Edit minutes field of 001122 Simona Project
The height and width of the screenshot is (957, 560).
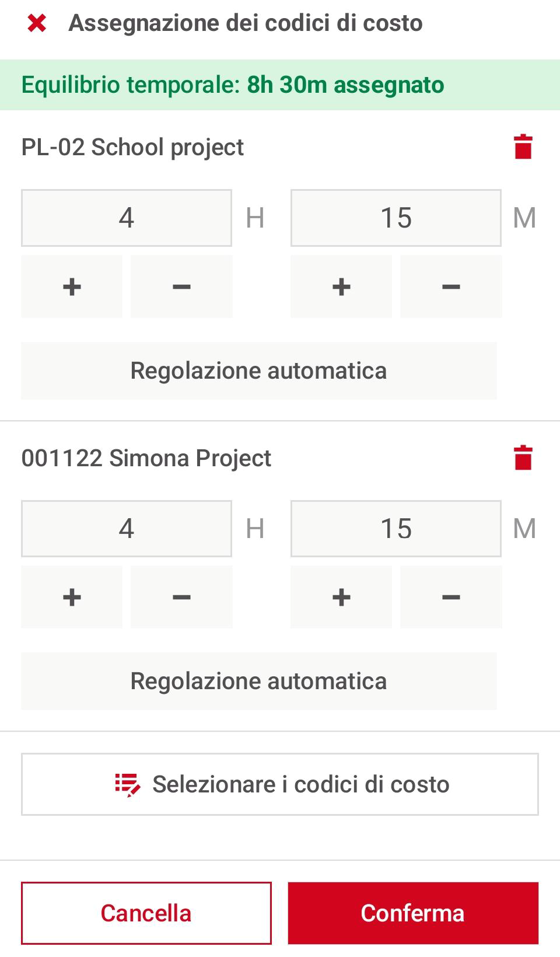pyautogui.click(x=396, y=529)
